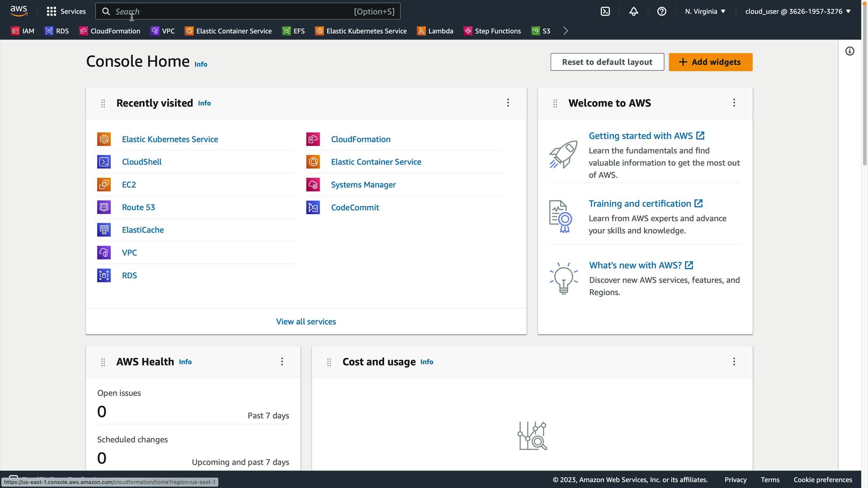
Task: Click the Systems Manager service icon
Action: pos(313,185)
